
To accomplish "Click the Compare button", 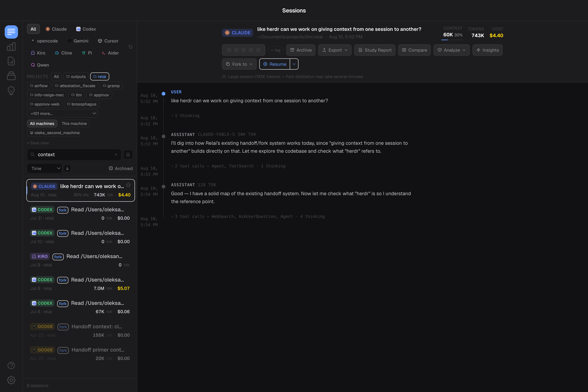I will click(414, 50).
